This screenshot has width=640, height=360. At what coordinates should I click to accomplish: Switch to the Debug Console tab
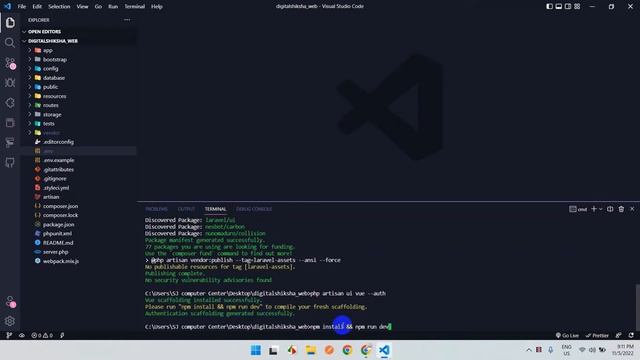click(254, 209)
